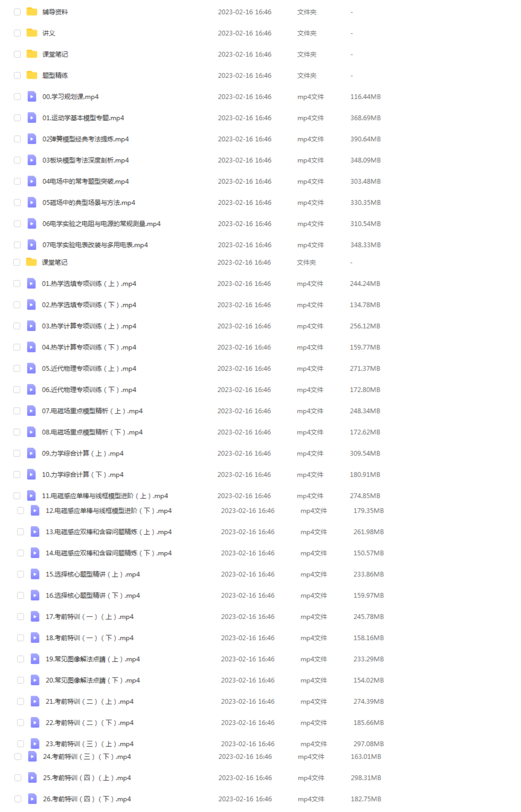
Task: Click video icon for 26.考前特训(四)(下).mp4
Action: point(32,798)
